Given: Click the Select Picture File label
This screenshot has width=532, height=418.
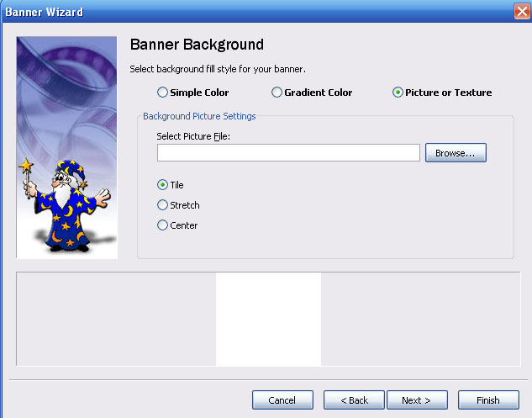Looking at the screenshot, I should click(x=193, y=136).
